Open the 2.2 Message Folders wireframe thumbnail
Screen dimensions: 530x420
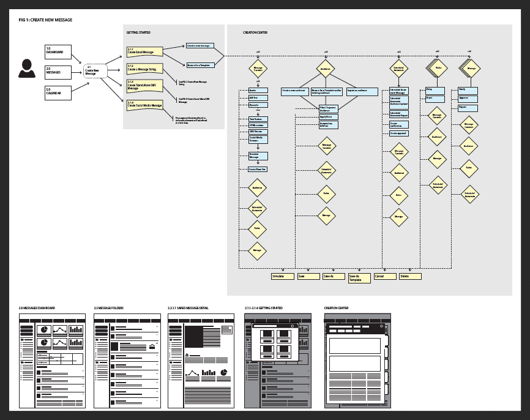[127, 361]
